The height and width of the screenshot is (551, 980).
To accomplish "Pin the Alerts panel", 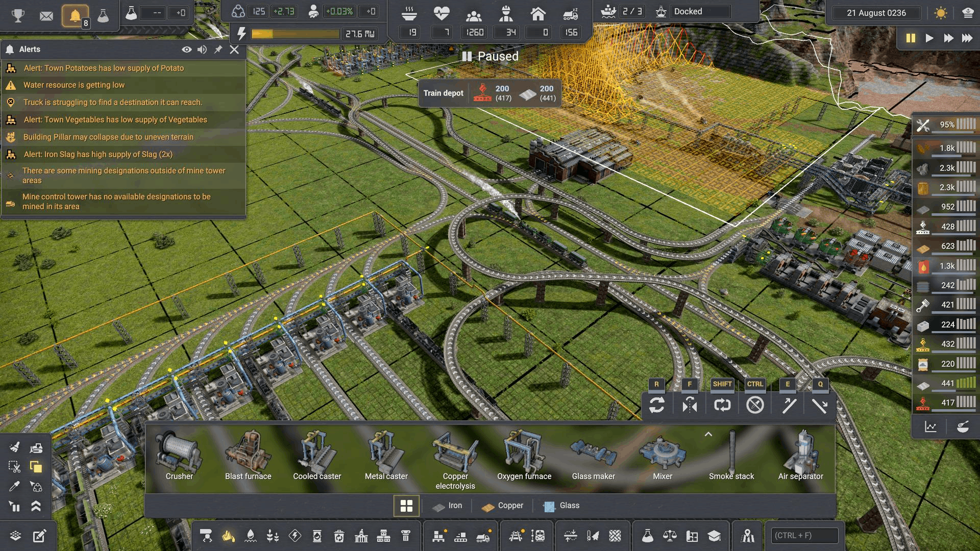I will pos(218,49).
